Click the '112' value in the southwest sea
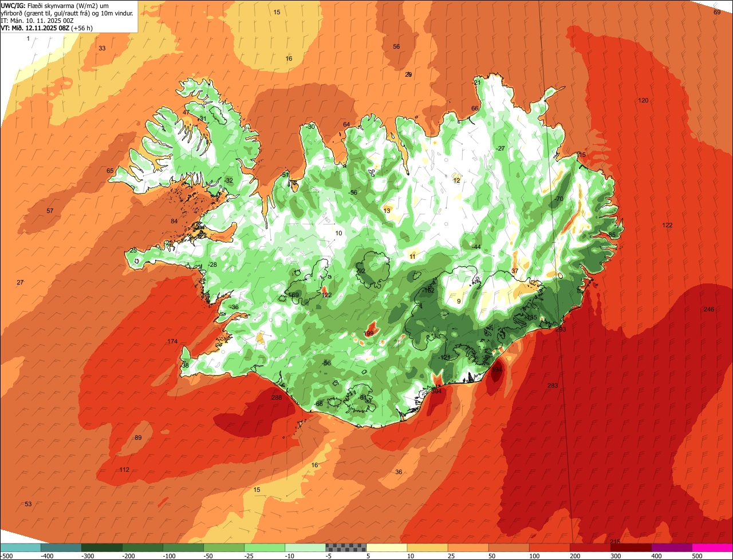Image resolution: width=733 pixels, height=560 pixels. tap(124, 470)
